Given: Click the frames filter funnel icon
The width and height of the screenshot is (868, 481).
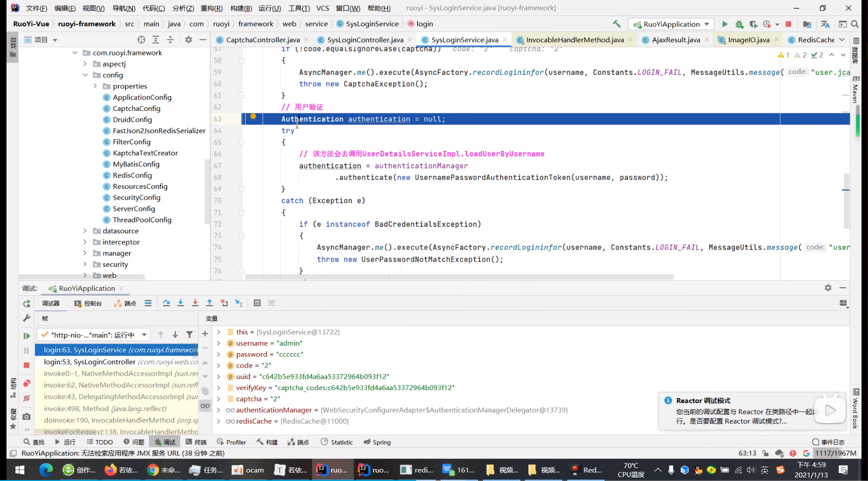Looking at the screenshot, I should 189,335.
